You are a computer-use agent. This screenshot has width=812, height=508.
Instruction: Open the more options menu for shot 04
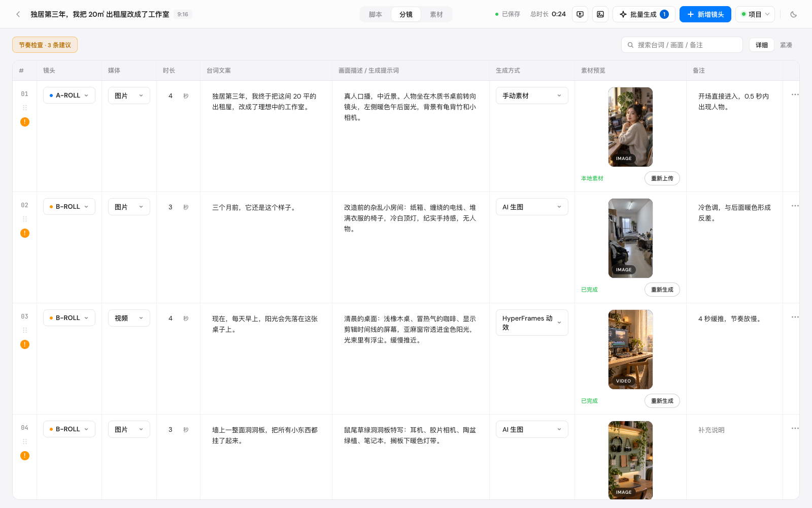pos(795,428)
